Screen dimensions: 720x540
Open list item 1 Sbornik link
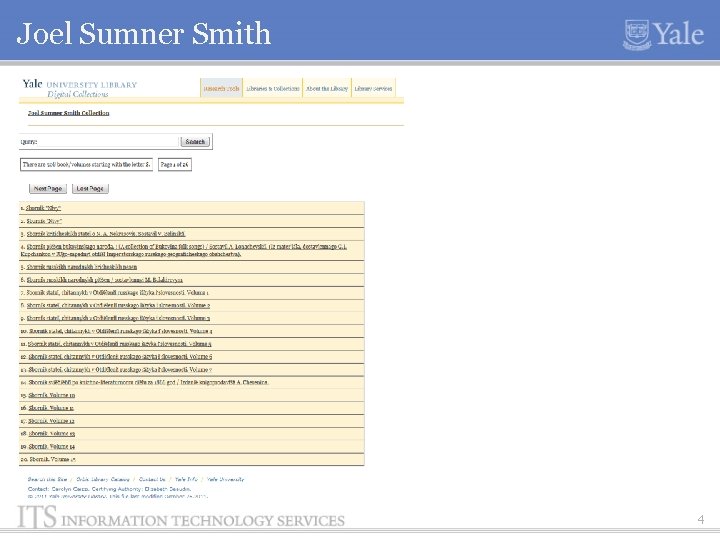coord(43,208)
